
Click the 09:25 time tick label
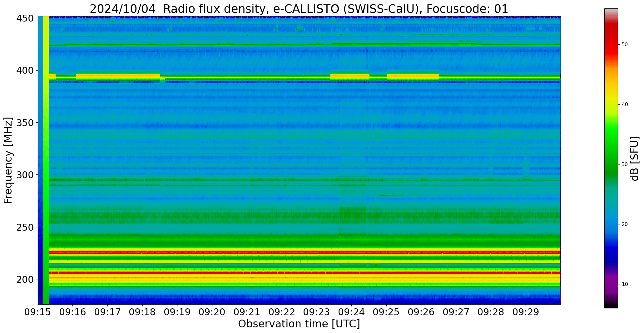click(386, 312)
